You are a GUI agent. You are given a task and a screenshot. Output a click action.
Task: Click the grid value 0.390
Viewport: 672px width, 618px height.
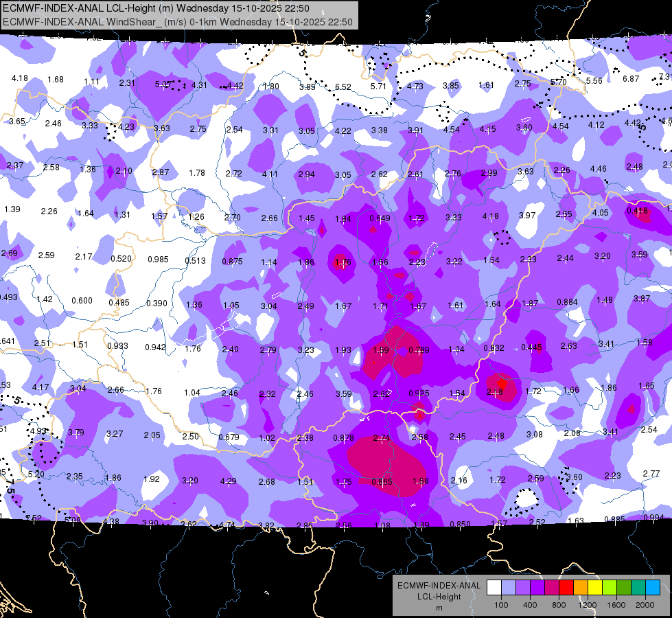click(x=157, y=304)
